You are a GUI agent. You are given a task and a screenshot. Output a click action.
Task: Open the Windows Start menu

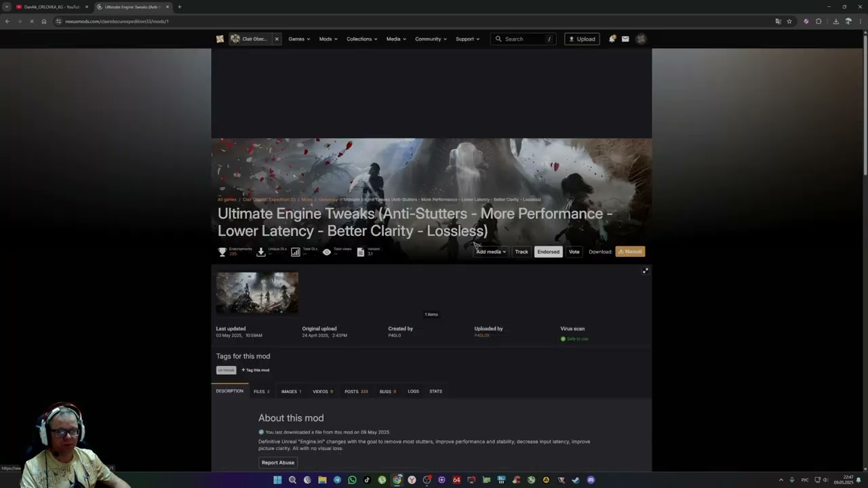[277, 480]
